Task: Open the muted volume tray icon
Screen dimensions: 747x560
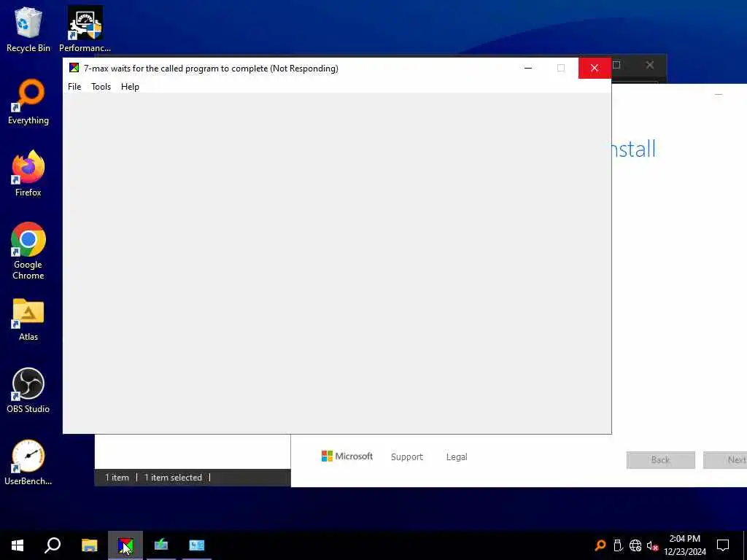Action: (x=652, y=545)
